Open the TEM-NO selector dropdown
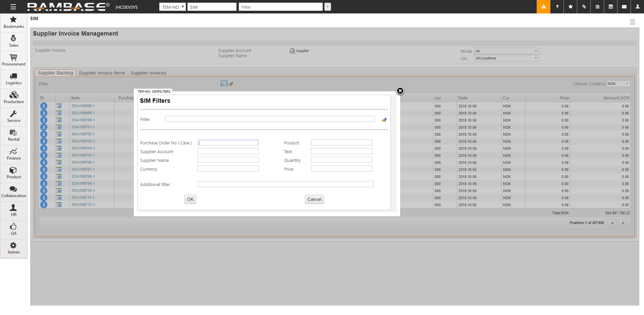Image resolution: width=644 pixels, height=315 pixels. click(x=172, y=7)
